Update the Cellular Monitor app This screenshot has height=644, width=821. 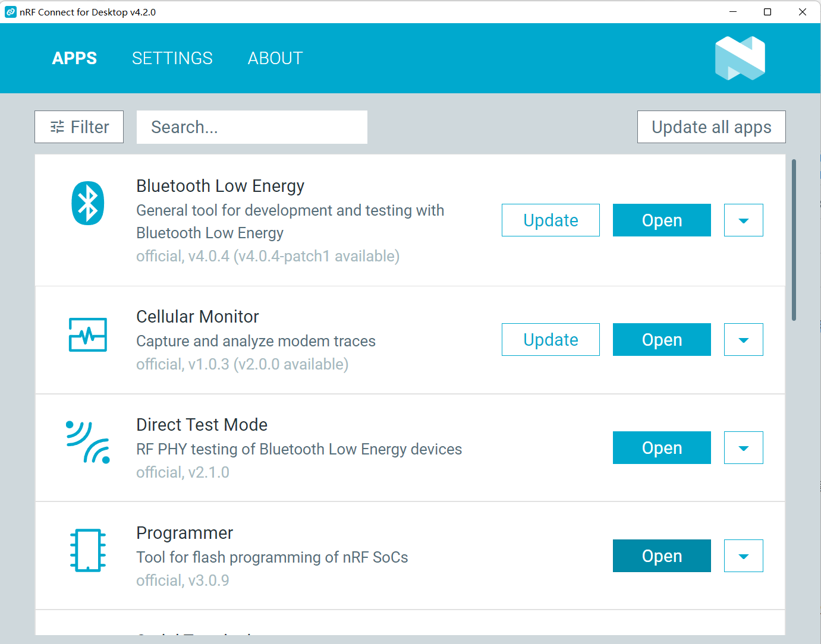tap(551, 340)
